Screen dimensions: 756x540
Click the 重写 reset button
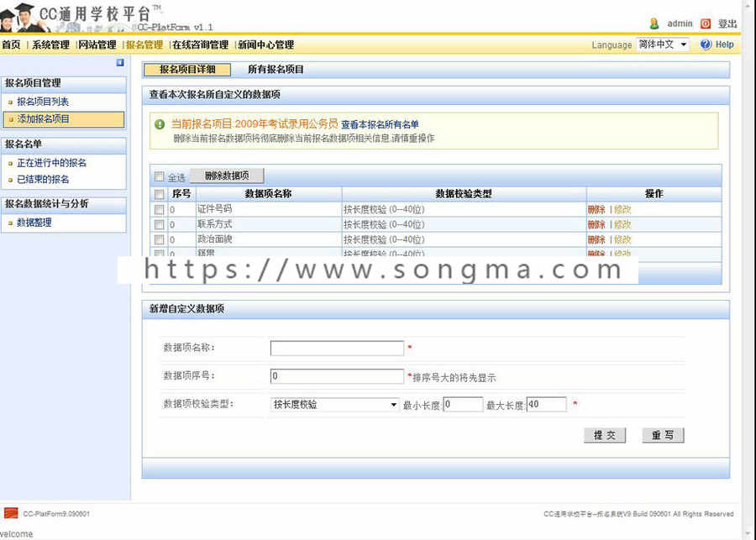(x=663, y=435)
